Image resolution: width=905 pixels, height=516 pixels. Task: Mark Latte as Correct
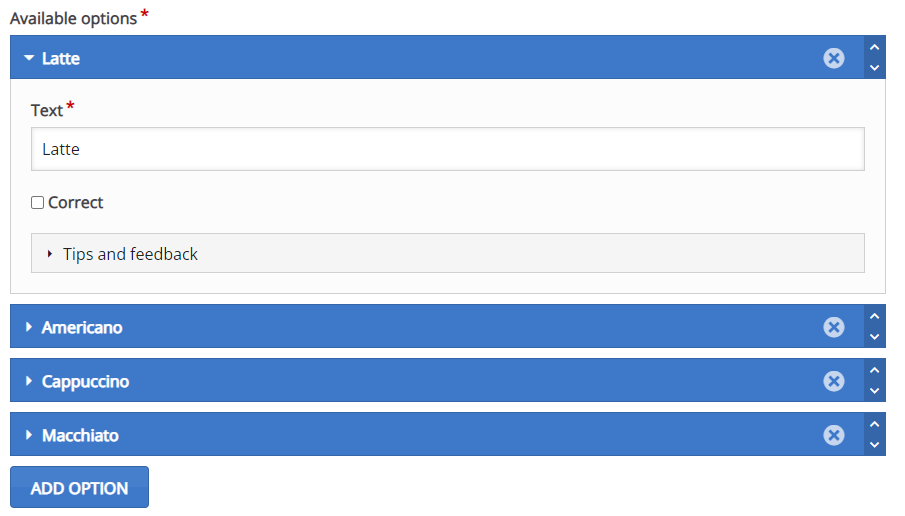(38, 203)
